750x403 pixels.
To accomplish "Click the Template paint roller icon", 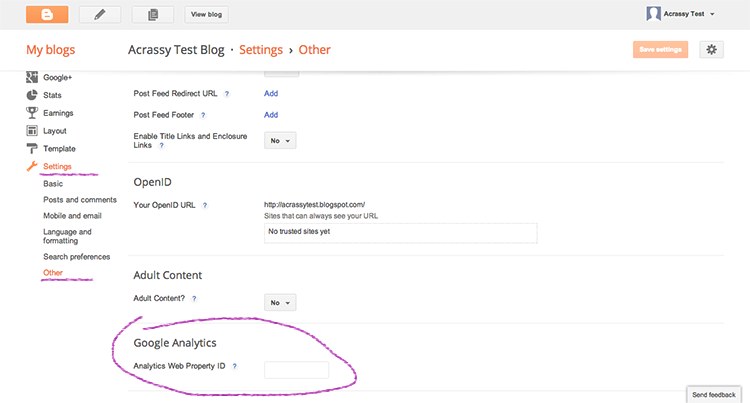I will click(x=32, y=148).
